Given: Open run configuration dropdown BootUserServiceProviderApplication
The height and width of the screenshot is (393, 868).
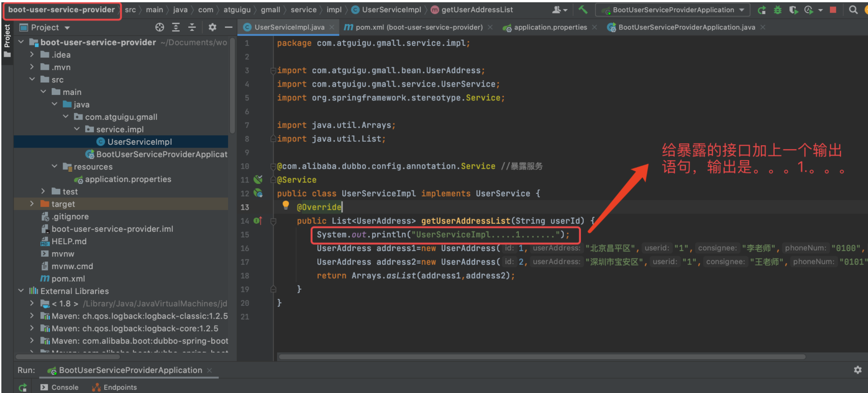Looking at the screenshot, I should tap(673, 10).
